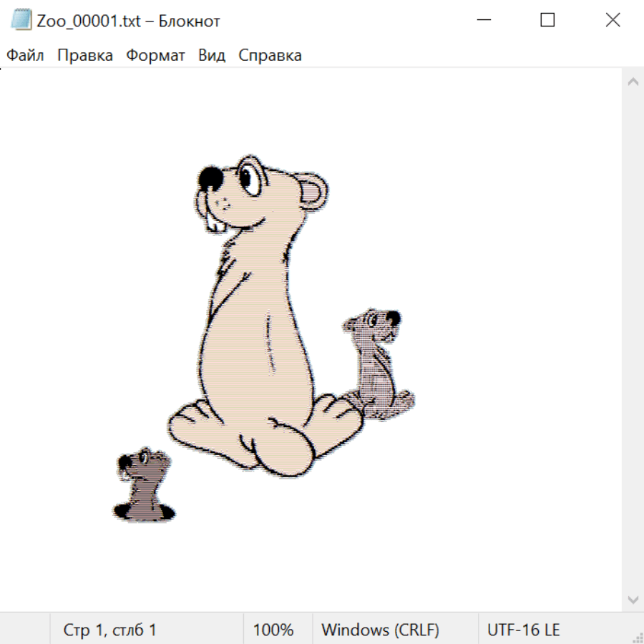Click the Notepad icon in the title bar
The width and height of the screenshot is (644, 644).
(21, 20)
